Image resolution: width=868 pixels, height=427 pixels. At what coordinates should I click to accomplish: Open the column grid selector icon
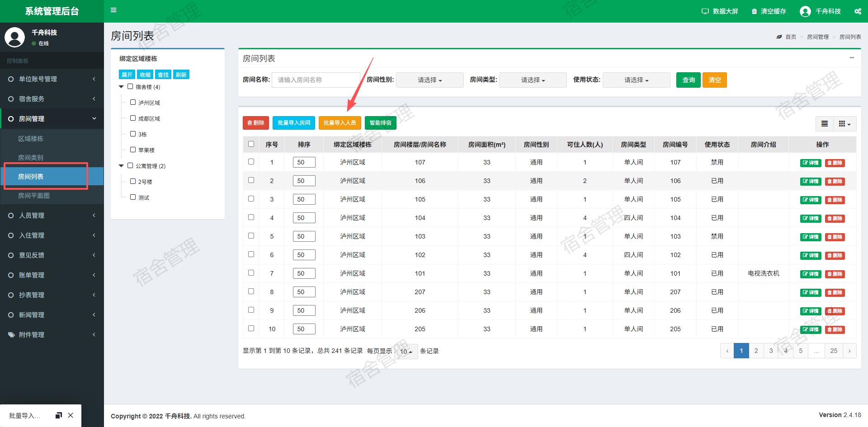coord(844,124)
